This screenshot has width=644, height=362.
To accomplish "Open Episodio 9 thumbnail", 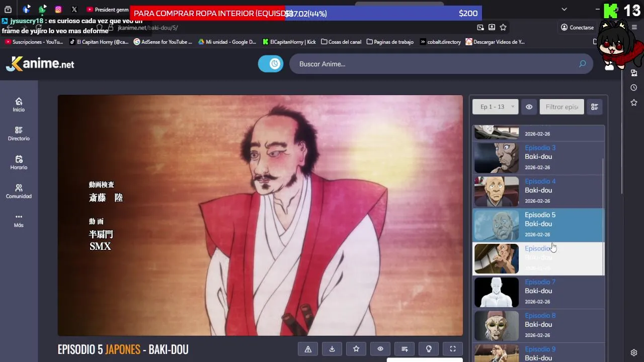I will 496,353.
